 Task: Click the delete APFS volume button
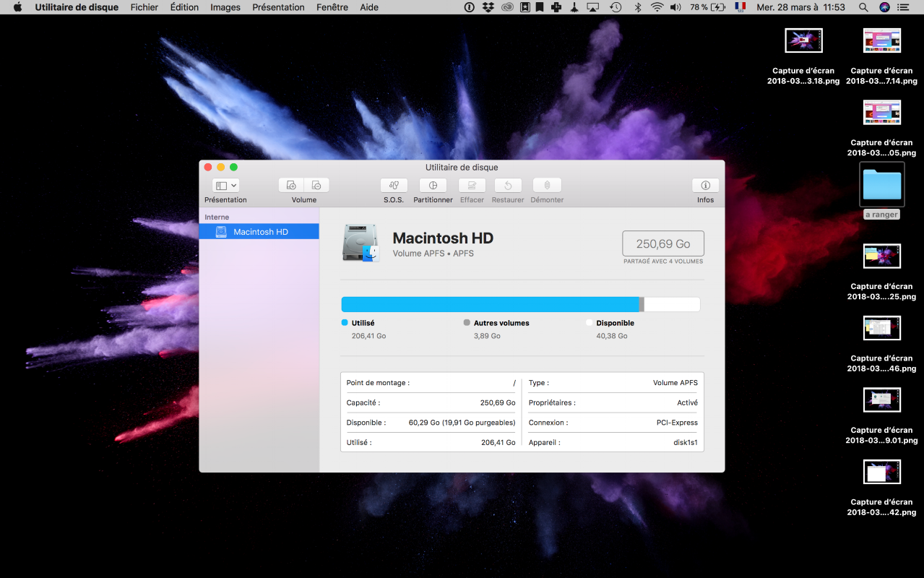tap(317, 186)
